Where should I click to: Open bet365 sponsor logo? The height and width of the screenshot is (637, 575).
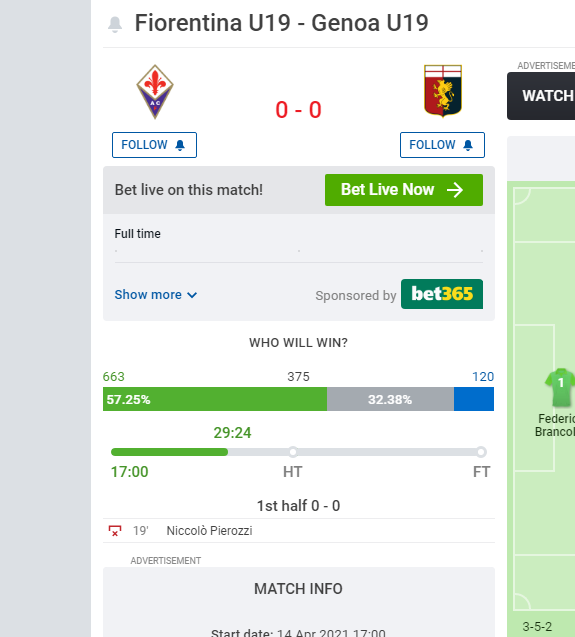point(442,294)
